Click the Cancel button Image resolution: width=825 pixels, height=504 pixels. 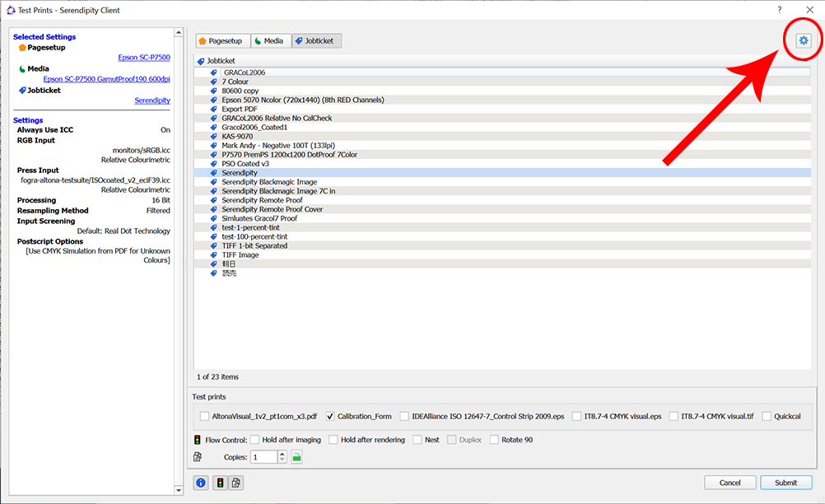pyautogui.click(x=729, y=483)
